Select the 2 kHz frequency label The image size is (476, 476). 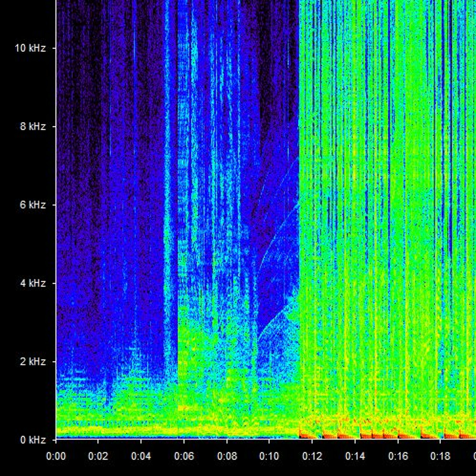click(33, 362)
